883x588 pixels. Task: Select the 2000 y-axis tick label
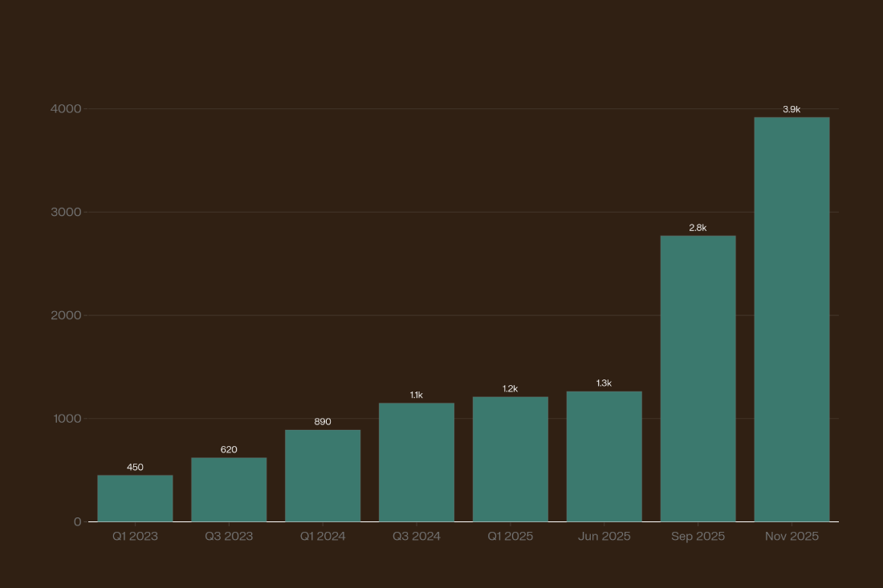tap(67, 315)
